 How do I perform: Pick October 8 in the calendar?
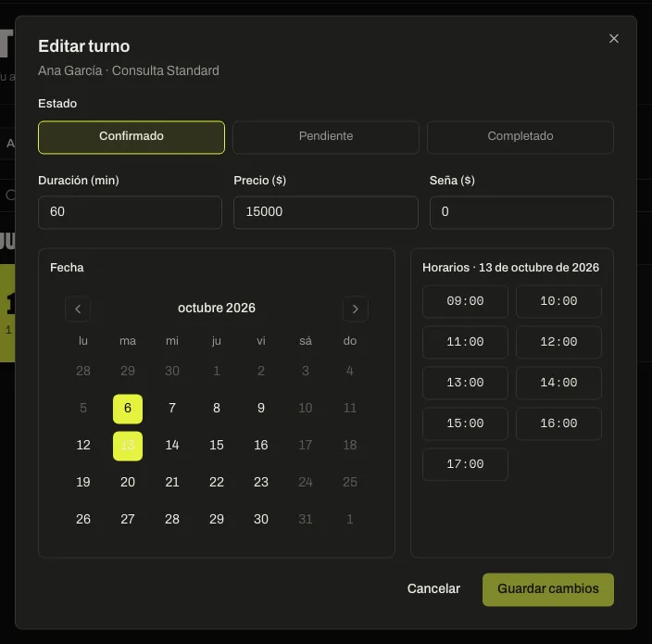coord(217,409)
